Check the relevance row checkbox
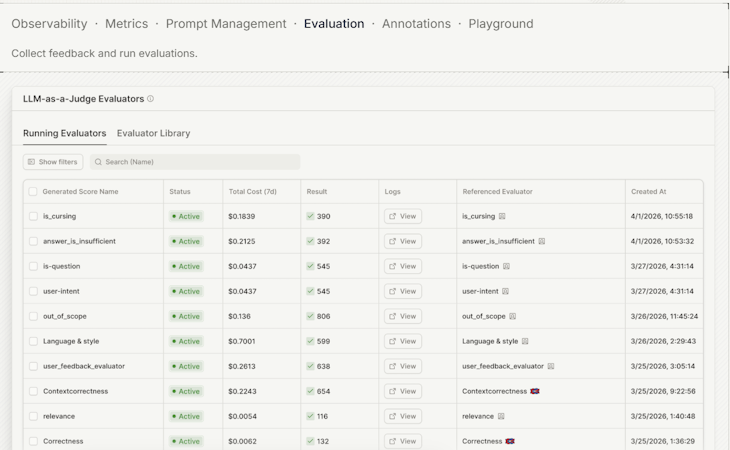The image size is (730, 450). tap(33, 416)
